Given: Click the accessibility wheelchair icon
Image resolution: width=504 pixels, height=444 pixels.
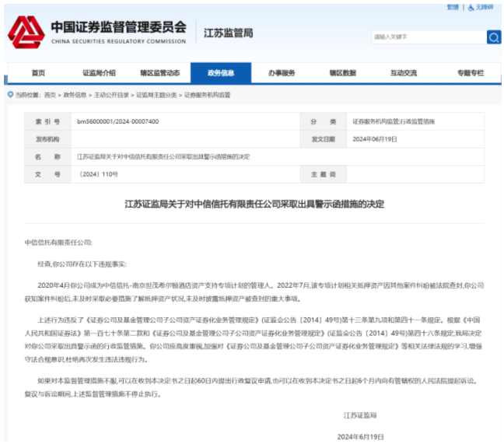Looking at the screenshot, I should (x=471, y=8).
